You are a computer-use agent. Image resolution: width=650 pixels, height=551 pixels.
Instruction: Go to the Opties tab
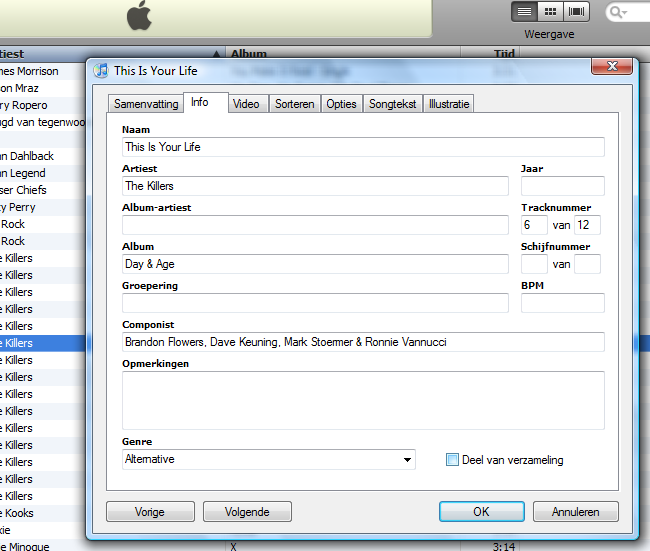(x=342, y=104)
